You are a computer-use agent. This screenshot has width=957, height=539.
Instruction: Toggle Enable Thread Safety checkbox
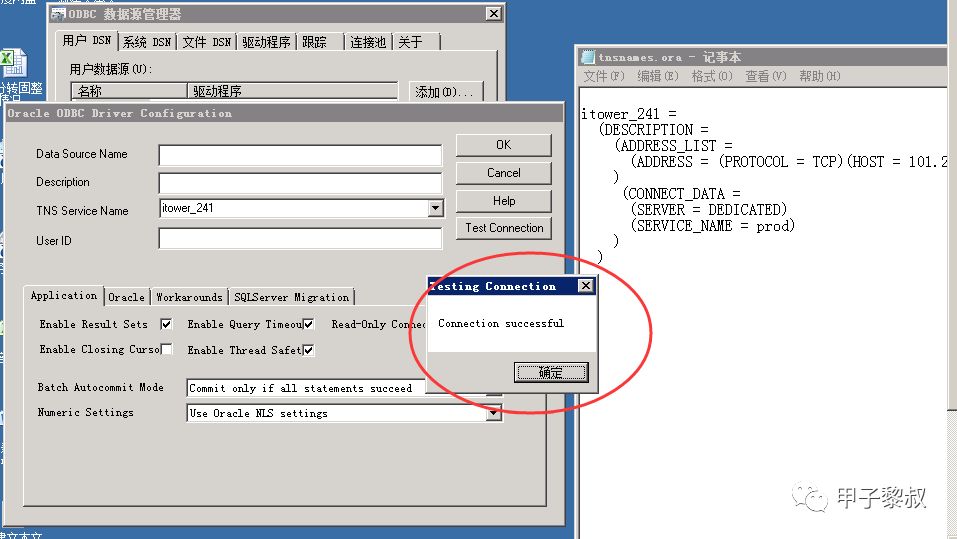click(x=308, y=350)
